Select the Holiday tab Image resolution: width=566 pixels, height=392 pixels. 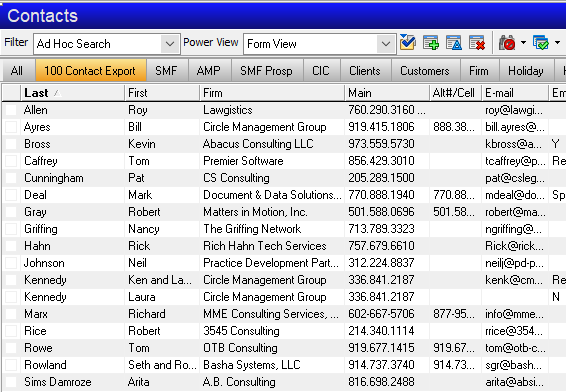click(526, 71)
